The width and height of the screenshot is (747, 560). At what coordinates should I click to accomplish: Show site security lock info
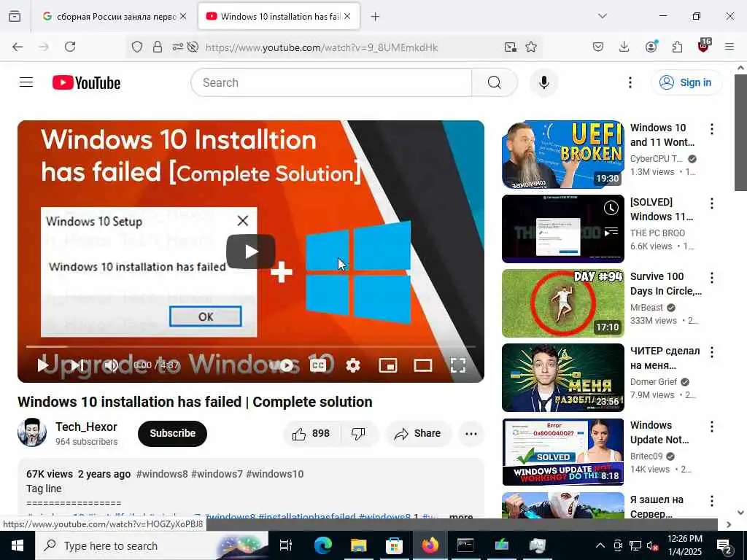point(158,47)
